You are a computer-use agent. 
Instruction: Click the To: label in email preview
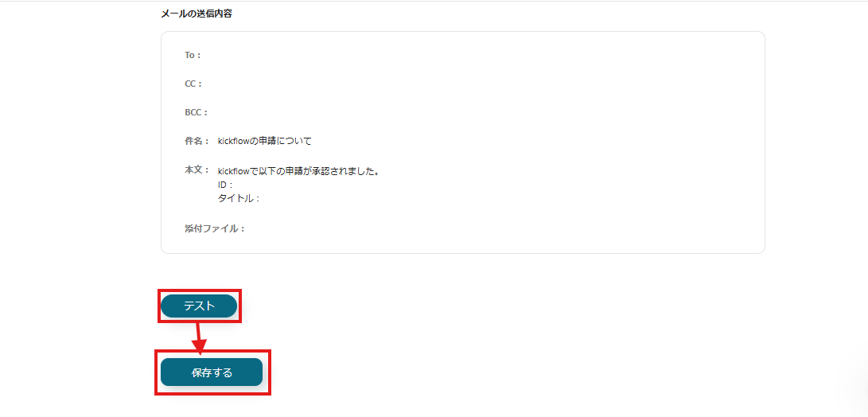pyautogui.click(x=193, y=56)
